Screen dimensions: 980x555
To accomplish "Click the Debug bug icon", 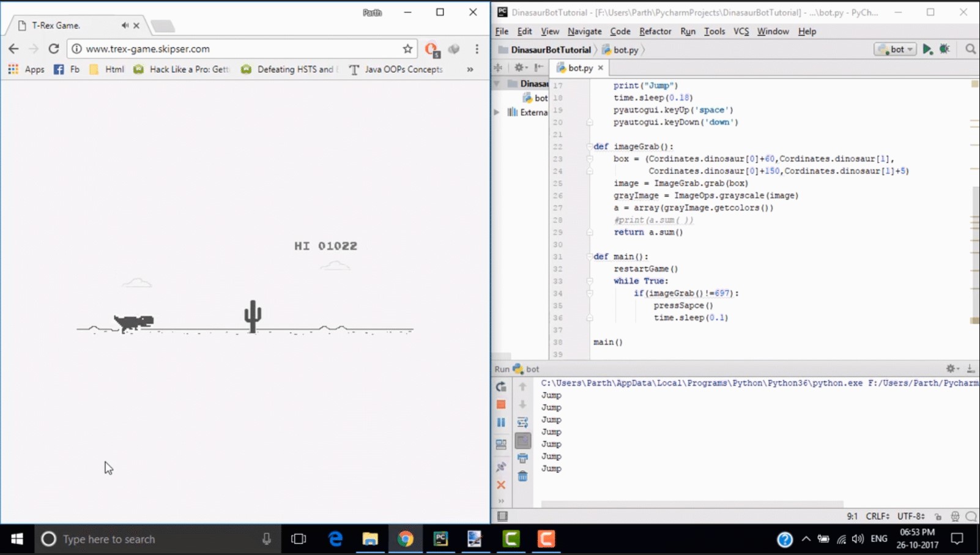I will [x=945, y=50].
